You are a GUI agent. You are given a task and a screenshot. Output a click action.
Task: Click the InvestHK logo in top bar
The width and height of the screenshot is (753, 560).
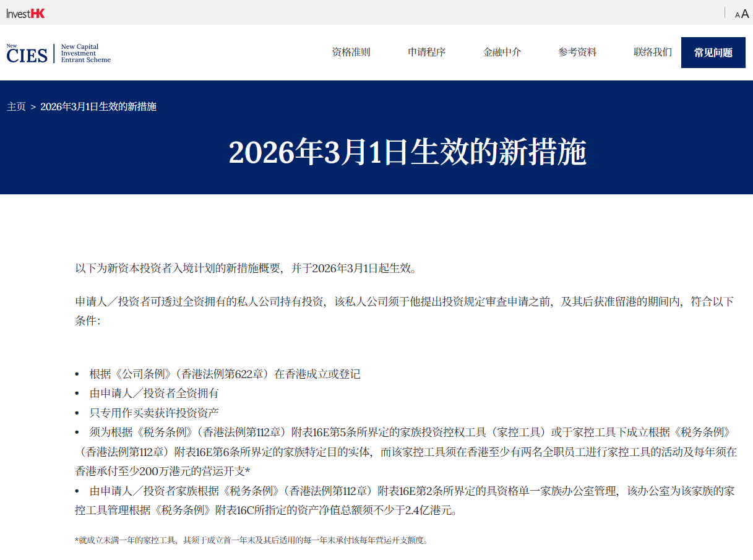click(25, 13)
